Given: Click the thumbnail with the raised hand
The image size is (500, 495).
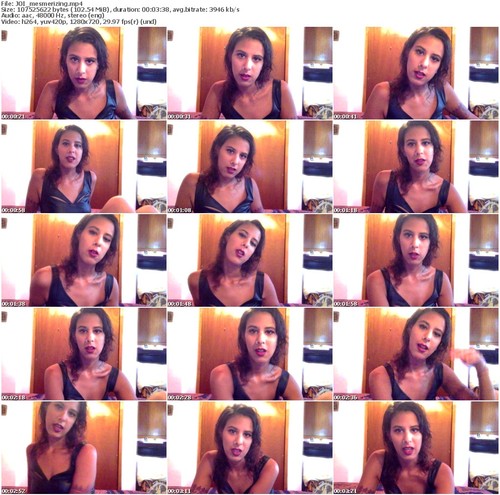Looking at the screenshot, I should (x=416, y=354).
